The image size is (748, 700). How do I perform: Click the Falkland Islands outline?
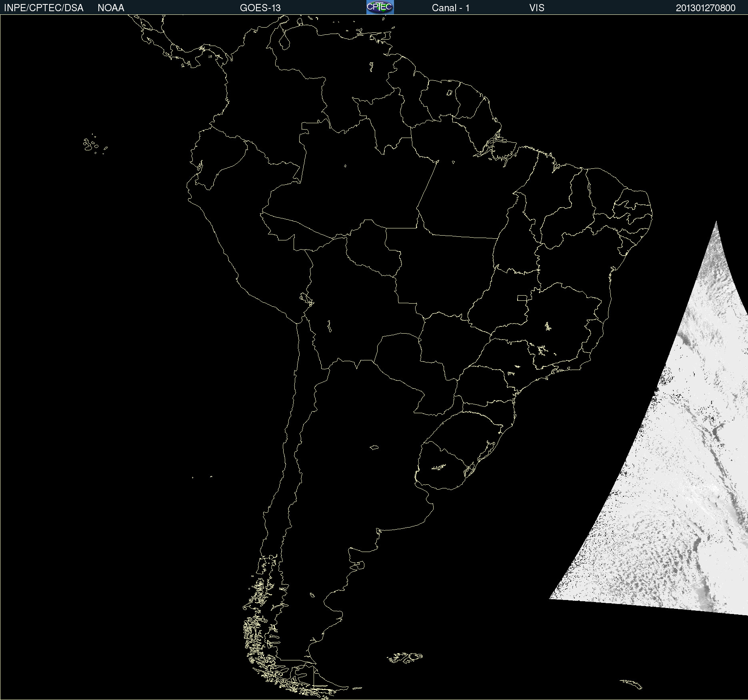tap(405, 657)
